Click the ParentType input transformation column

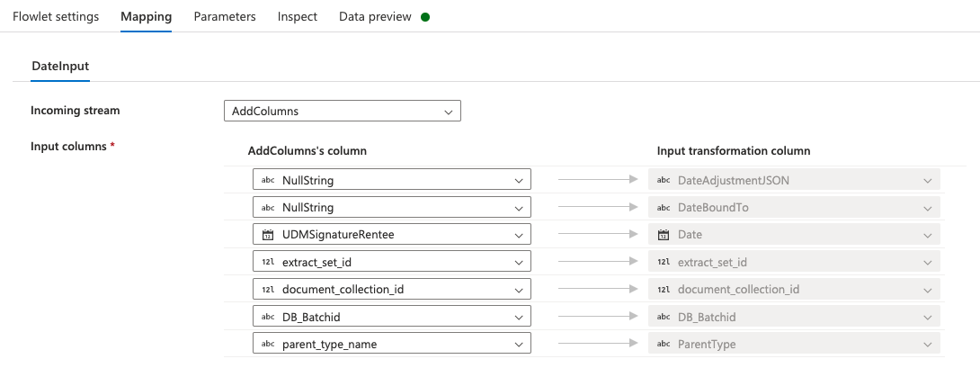click(x=794, y=344)
